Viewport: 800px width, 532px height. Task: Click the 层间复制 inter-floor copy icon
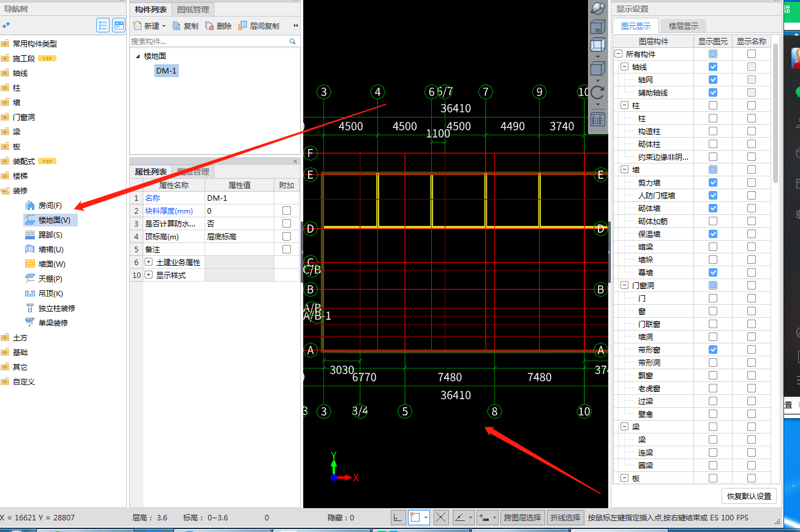pyautogui.click(x=243, y=26)
